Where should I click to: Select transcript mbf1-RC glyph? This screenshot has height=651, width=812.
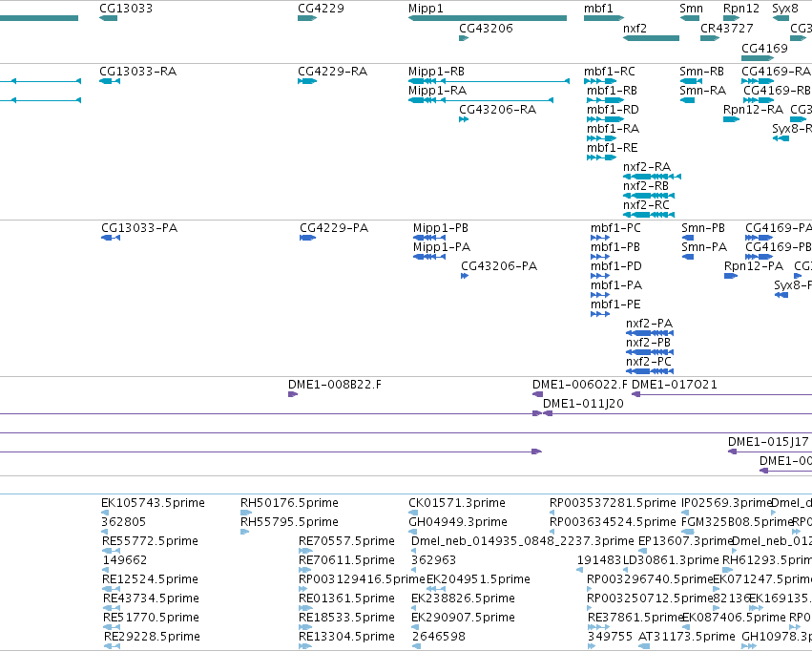click(x=600, y=81)
